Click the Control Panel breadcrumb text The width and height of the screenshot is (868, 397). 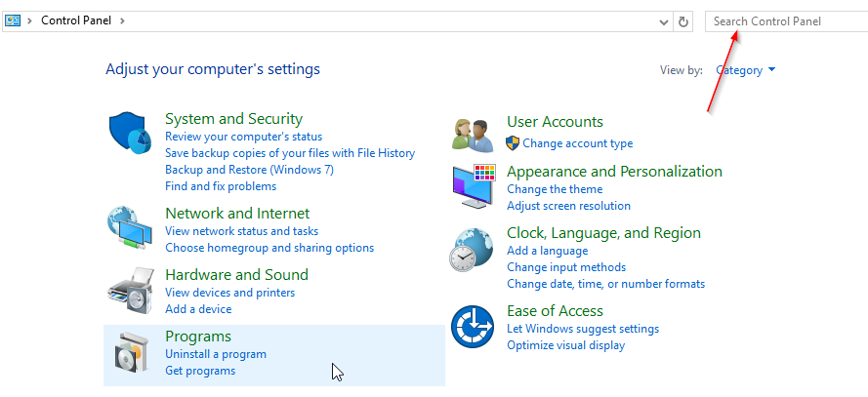[76, 21]
